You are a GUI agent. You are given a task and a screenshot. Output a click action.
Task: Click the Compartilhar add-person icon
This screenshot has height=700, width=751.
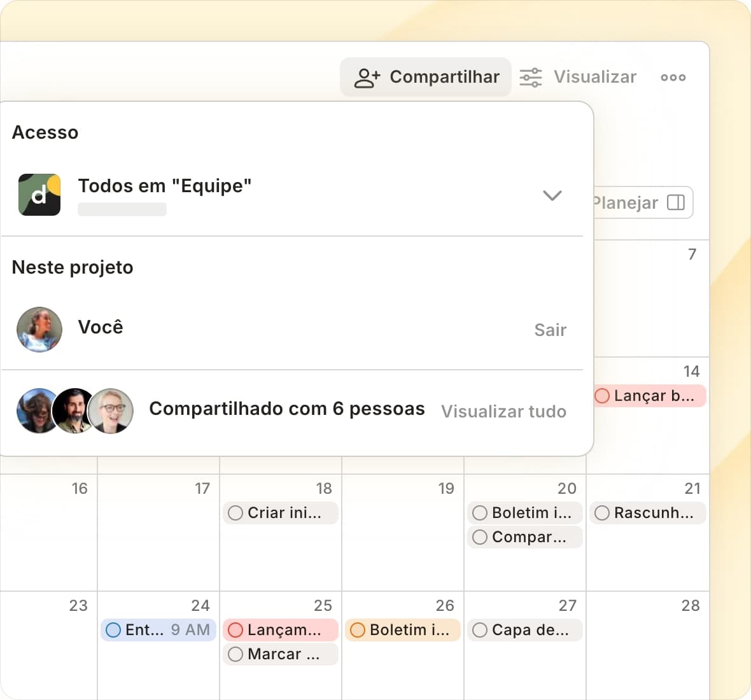pyautogui.click(x=367, y=78)
